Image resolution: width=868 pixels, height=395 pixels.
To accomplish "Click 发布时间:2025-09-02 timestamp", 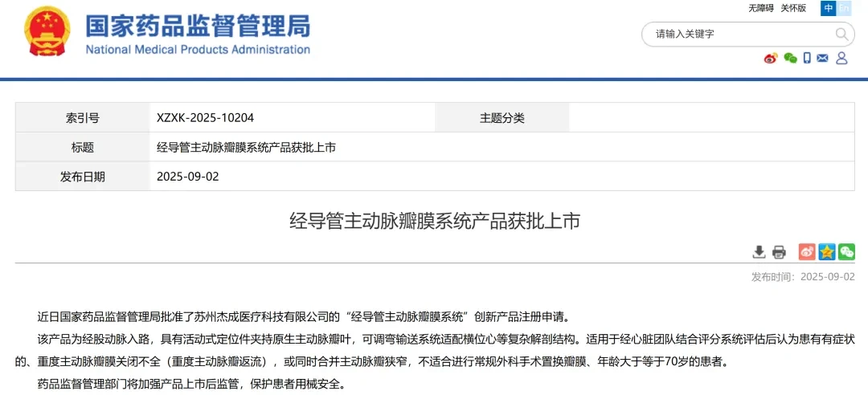I will coord(803,277).
